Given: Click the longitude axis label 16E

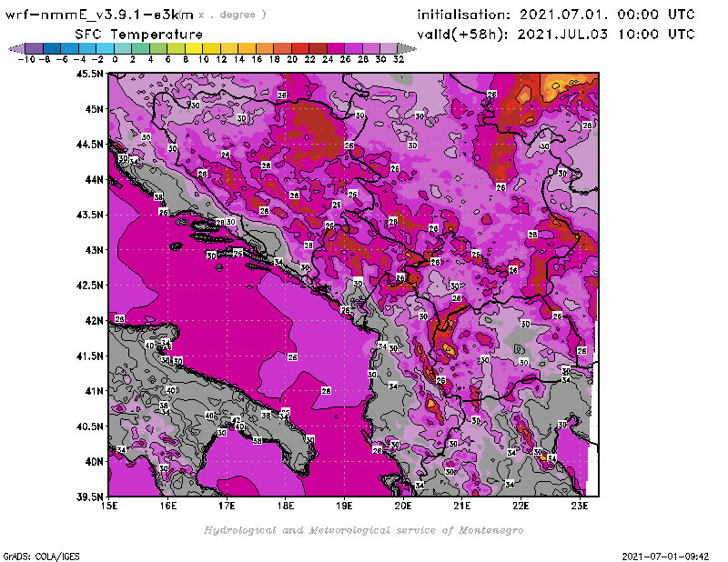Looking at the screenshot, I should pyautogui.click(x=167, y=506).
